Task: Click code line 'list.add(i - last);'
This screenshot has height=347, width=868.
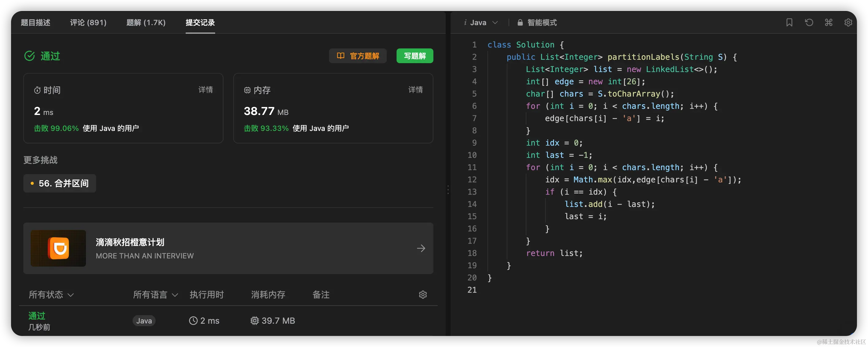Action: coord(610,204)
